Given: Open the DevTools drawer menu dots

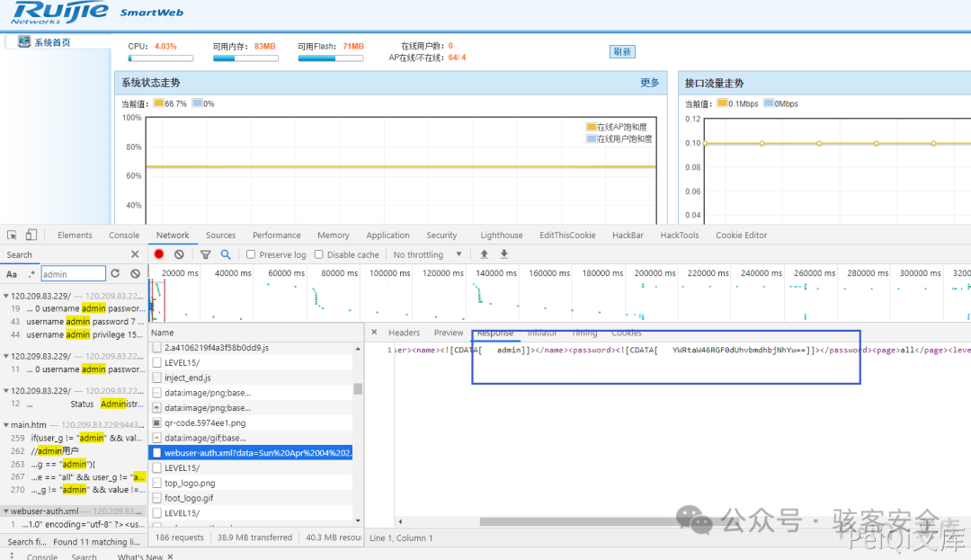Looking at the screenshot, I should (12, 556).
